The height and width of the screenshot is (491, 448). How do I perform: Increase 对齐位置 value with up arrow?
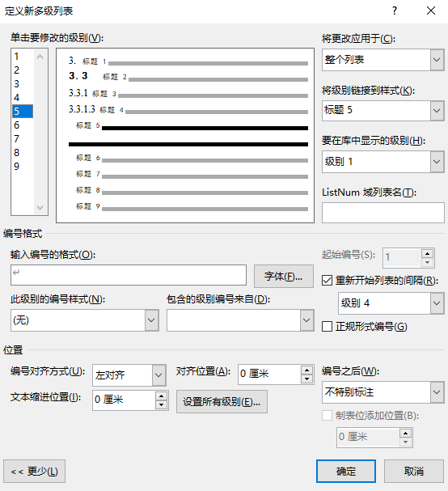tap(306, 370)
